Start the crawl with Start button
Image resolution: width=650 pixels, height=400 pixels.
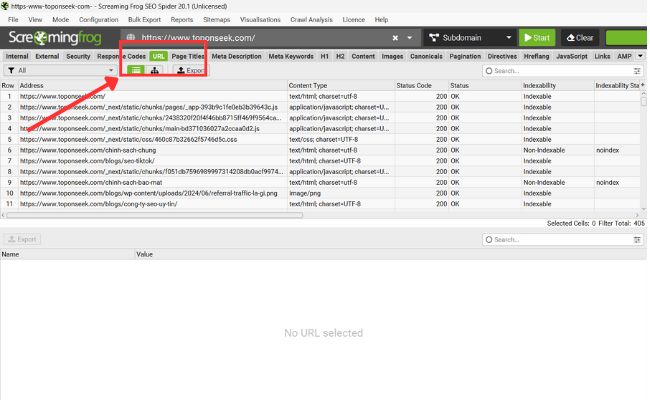(536, 38)
